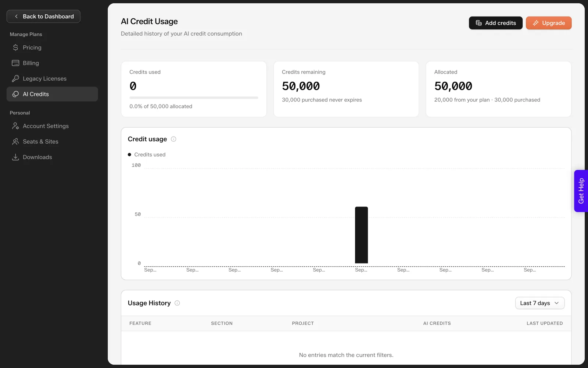
Task: Click the Credits remaining 50,000 value
Action: 301,86
